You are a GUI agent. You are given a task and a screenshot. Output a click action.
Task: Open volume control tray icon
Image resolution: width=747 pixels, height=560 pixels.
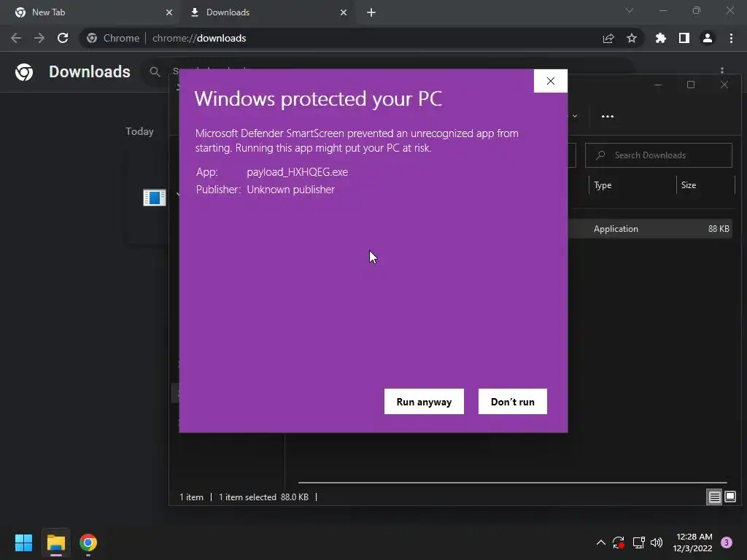tap(657, 542)
